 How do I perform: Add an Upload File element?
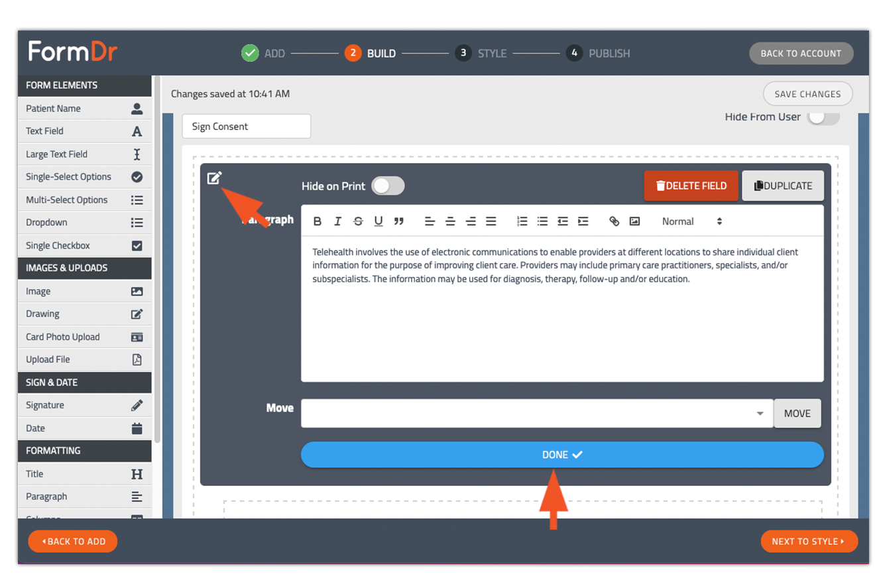pos(85,360)
